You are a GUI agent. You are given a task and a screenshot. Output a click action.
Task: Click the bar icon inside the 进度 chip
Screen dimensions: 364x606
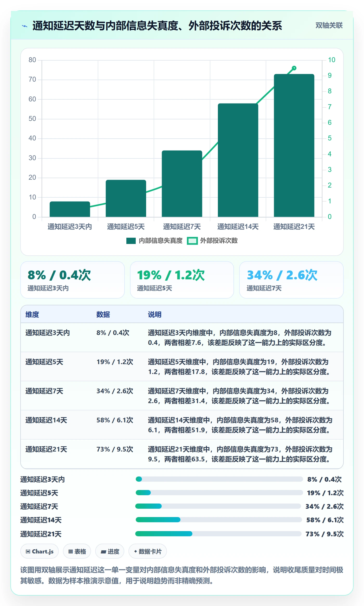click(x=103, y=552)
